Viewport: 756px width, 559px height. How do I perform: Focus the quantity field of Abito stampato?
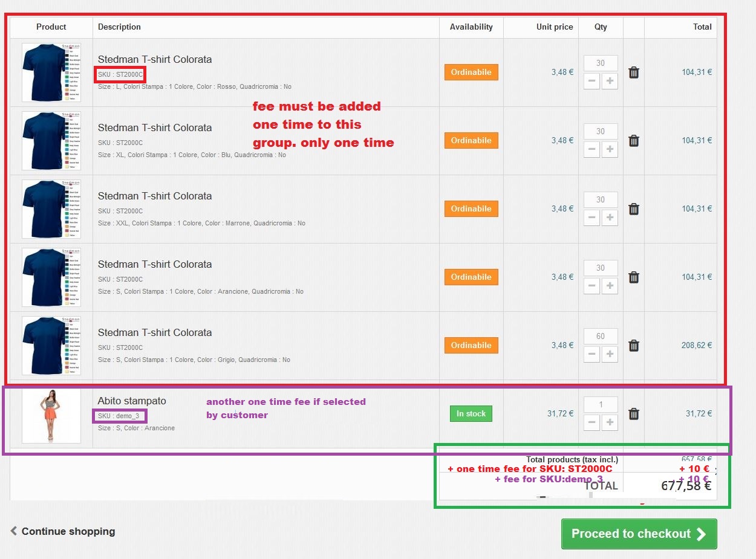601,404
